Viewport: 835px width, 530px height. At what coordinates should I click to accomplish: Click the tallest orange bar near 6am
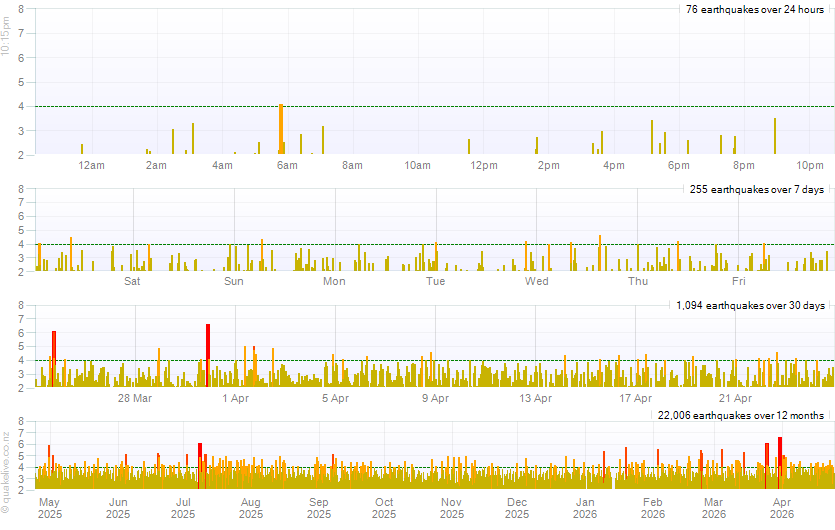tap(281, 128)
